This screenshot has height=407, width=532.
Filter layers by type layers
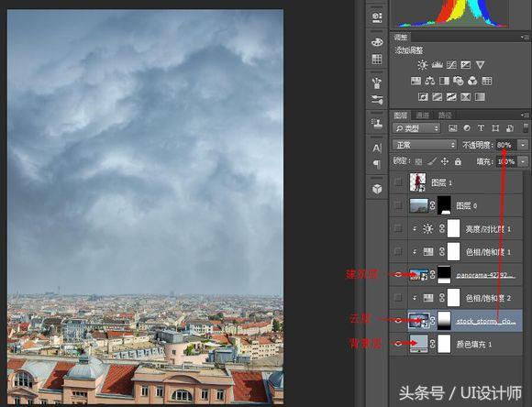481,128
